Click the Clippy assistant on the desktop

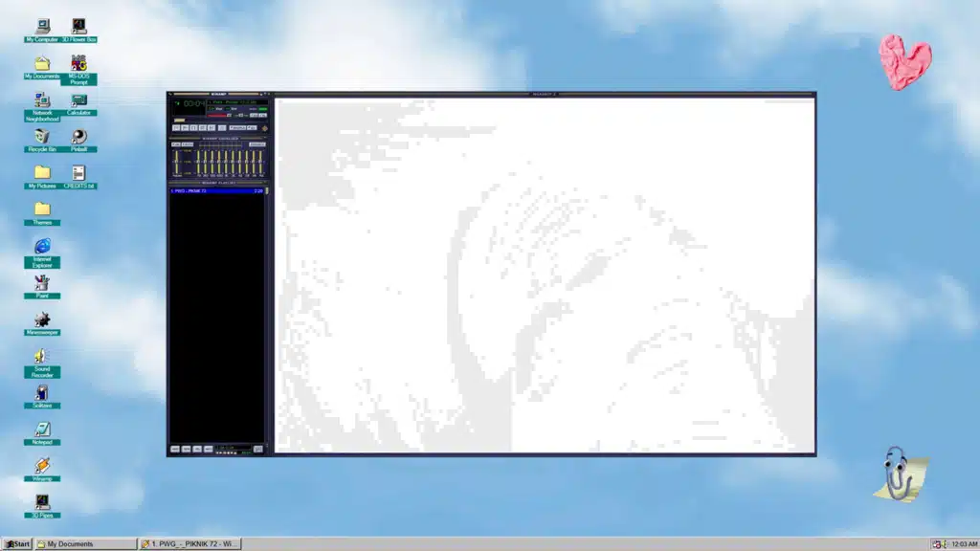tap(897, 473)
